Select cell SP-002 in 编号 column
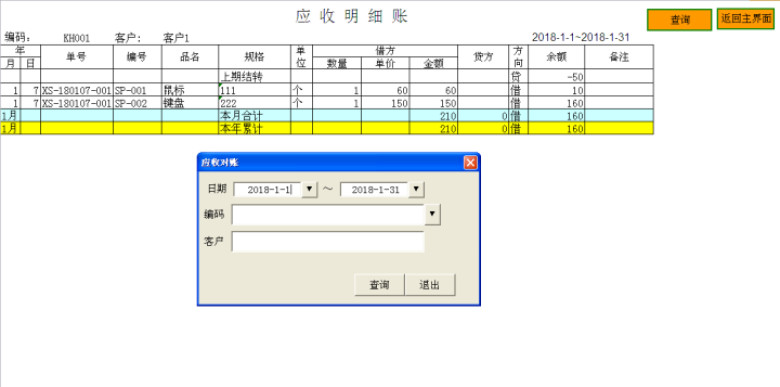780x387 pixels. [x=137, y=103]
